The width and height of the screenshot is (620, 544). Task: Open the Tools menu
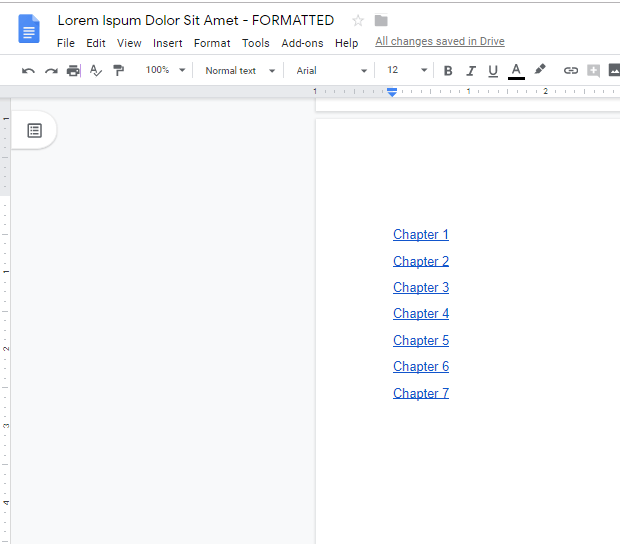click(x=255, y=43)
